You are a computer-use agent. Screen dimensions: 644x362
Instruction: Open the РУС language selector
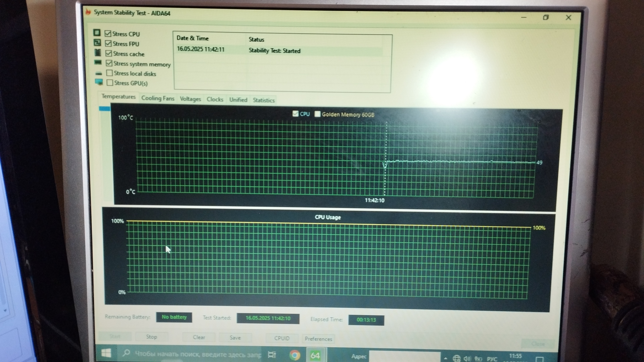pos(492,359)
